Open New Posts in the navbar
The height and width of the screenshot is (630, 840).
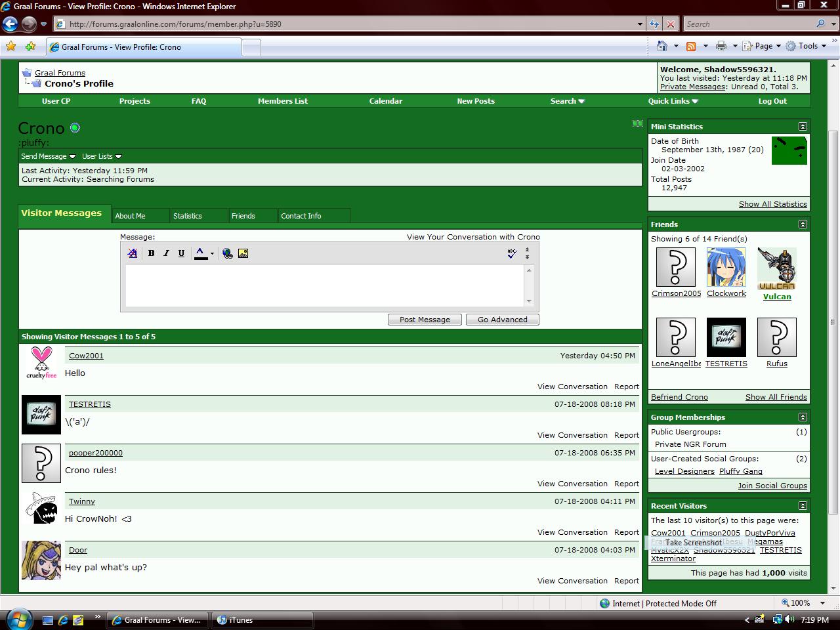coord(476,101)
